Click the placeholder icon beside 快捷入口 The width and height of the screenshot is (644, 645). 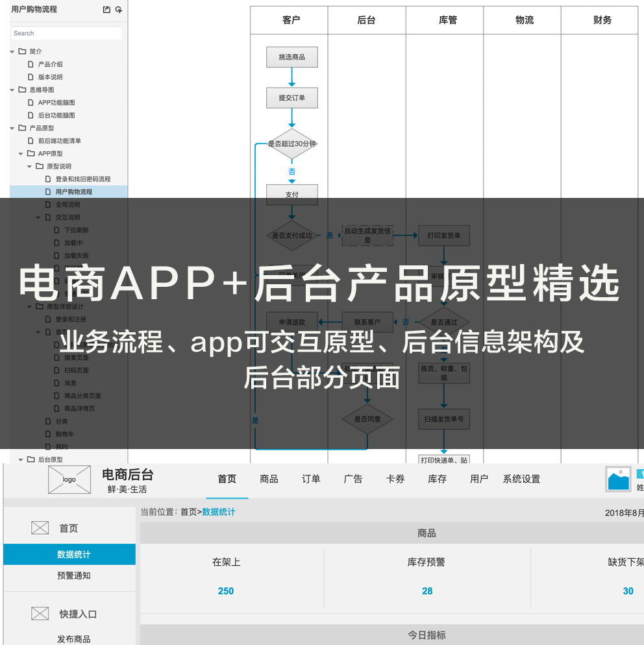(x=40, y=614)
